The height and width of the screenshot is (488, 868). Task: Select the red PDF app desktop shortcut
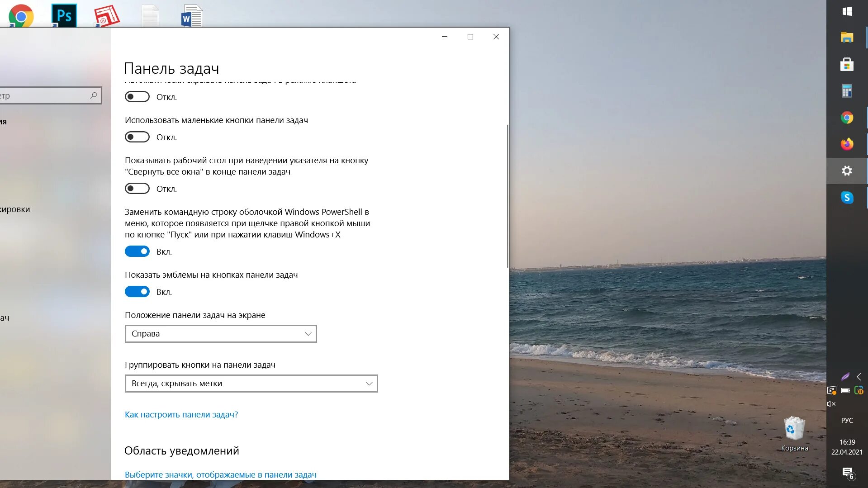107,16
